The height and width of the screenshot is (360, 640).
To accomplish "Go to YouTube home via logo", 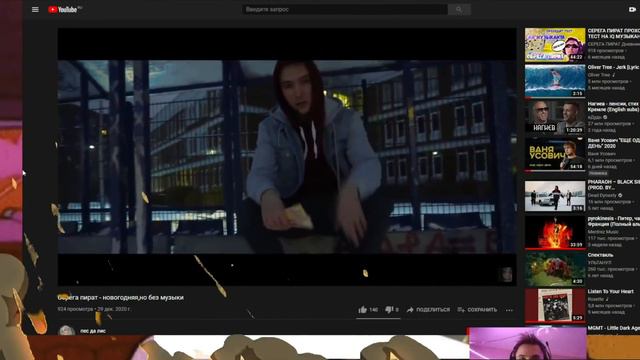I will pyautogui.click(x=64, y=9).
